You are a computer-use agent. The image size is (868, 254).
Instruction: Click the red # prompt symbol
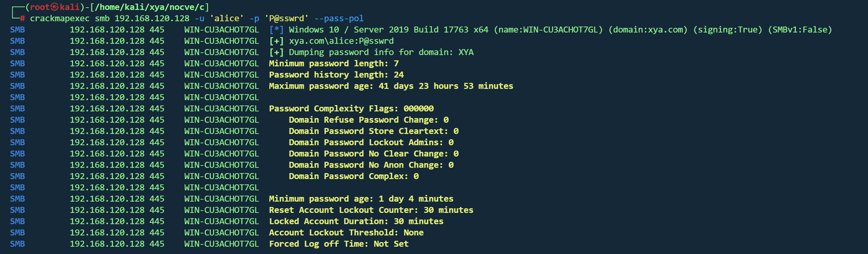[22, 19]
